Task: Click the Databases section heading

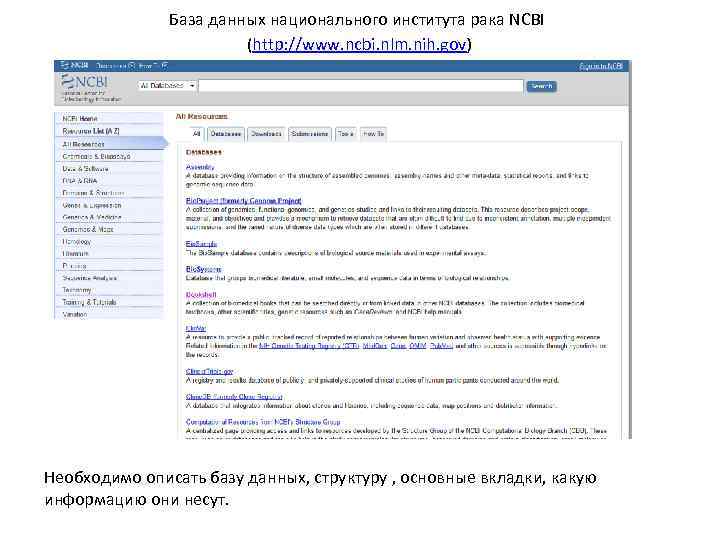Action: 203,152
